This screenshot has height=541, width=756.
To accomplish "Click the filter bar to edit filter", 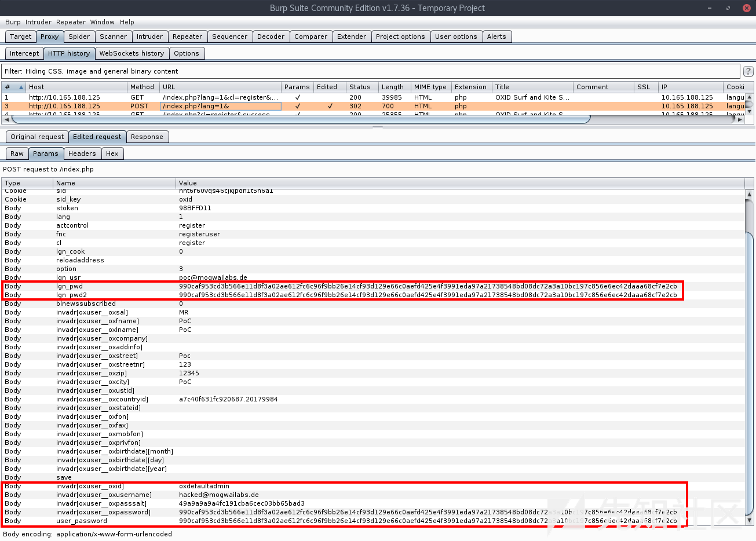I will tap(371, 71).
